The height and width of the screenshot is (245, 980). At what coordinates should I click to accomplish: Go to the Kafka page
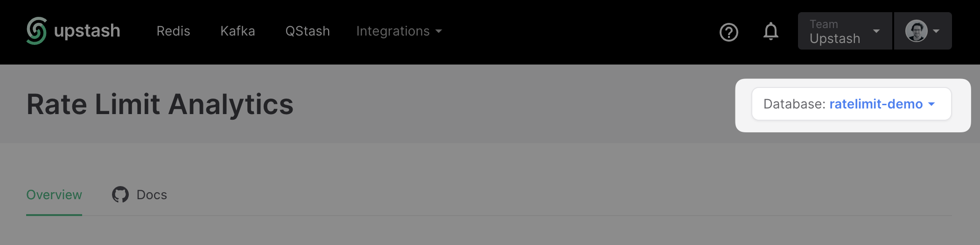click(238, 31)
